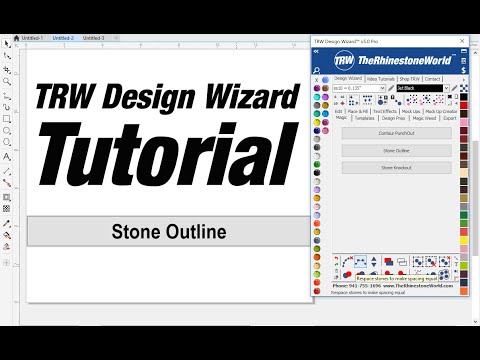Click the red and blue overlapping stones icon
Viewport: 480px width, 360px height.
347,275
